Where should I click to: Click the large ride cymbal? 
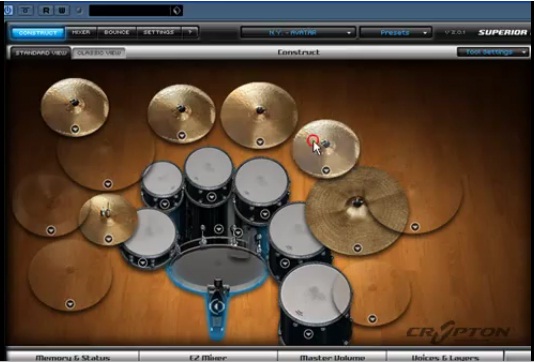tap(357, 211)
